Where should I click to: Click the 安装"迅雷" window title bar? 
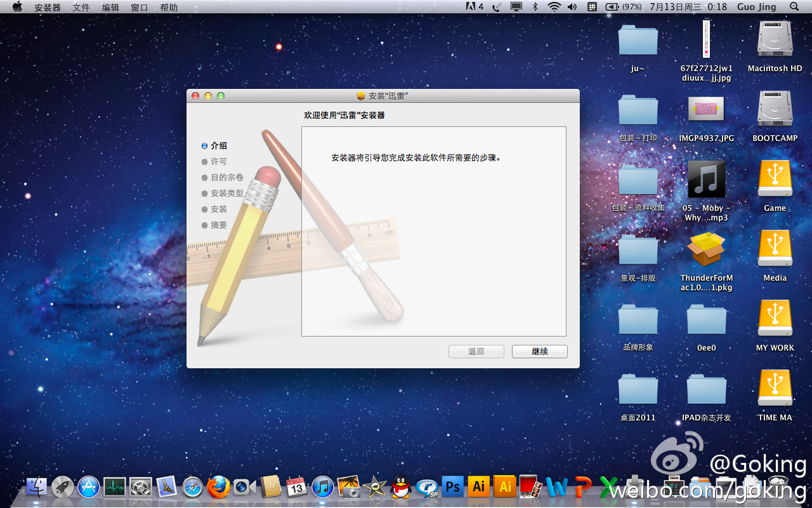(x=383, y=96)
